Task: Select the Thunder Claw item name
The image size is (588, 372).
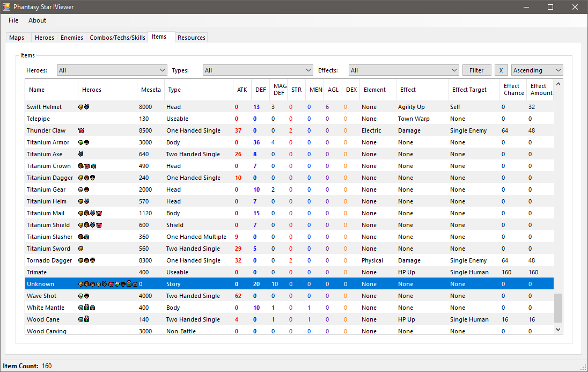Action: tap(46, 130)
